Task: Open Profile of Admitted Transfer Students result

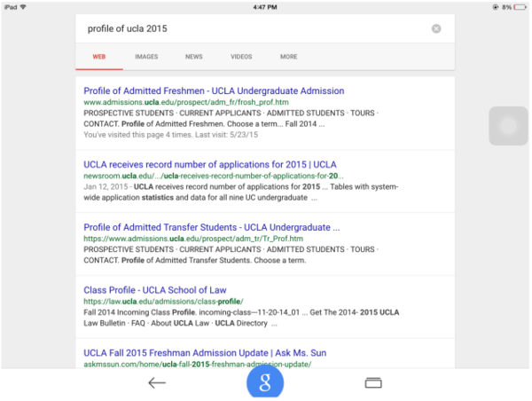Action: point(212,227)
